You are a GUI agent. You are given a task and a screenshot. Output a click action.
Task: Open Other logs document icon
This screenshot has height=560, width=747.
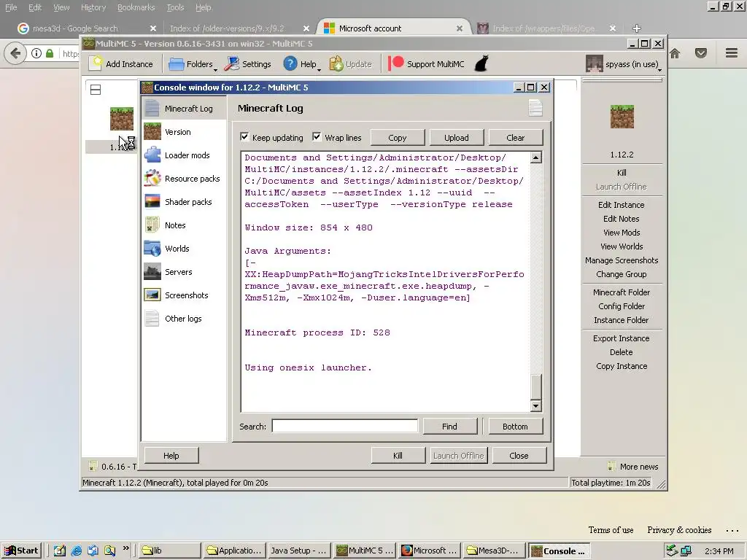tap(152, 319)
